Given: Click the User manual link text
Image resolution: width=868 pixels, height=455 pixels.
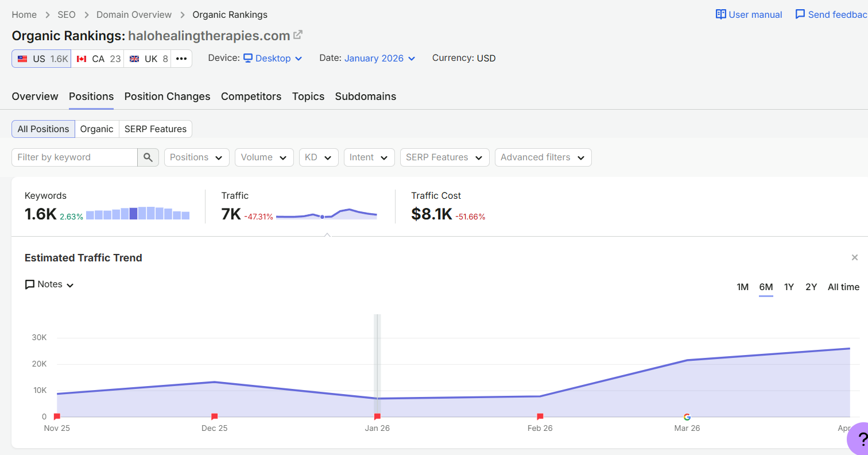Looking at the screenshot, I should click(x=755, y=14).
